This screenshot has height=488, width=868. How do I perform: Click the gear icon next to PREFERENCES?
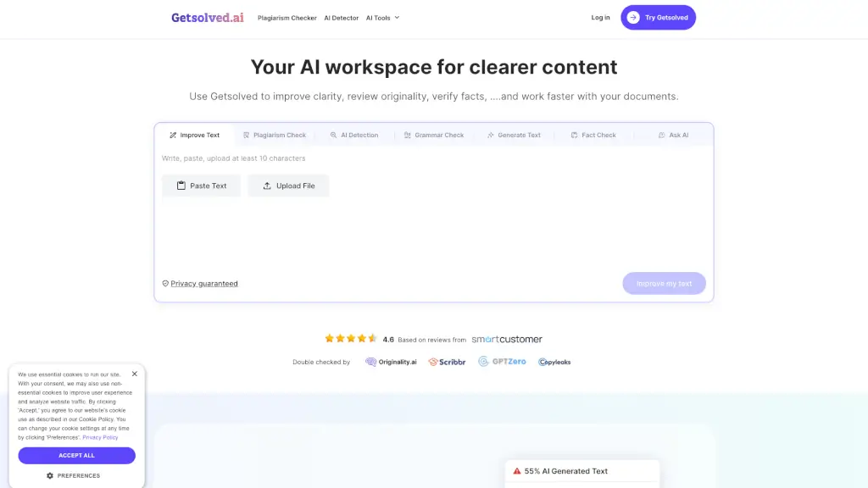pyautogui.click(x=50, y=476)
